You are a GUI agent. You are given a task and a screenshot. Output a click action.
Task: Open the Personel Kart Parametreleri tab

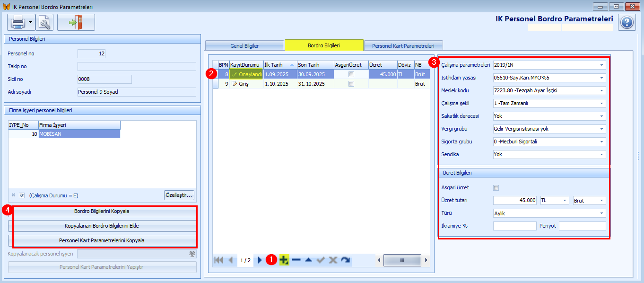tap(403, 46)
